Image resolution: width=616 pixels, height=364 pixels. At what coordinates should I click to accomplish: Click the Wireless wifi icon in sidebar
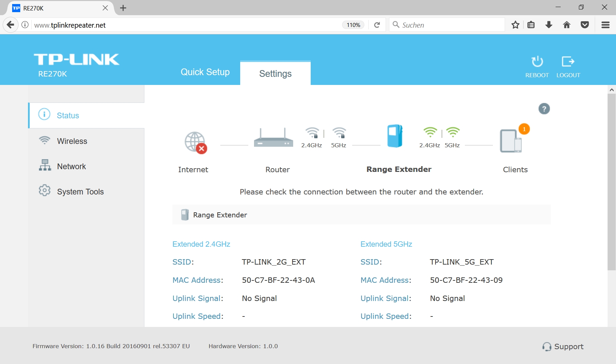click(45, 140)
